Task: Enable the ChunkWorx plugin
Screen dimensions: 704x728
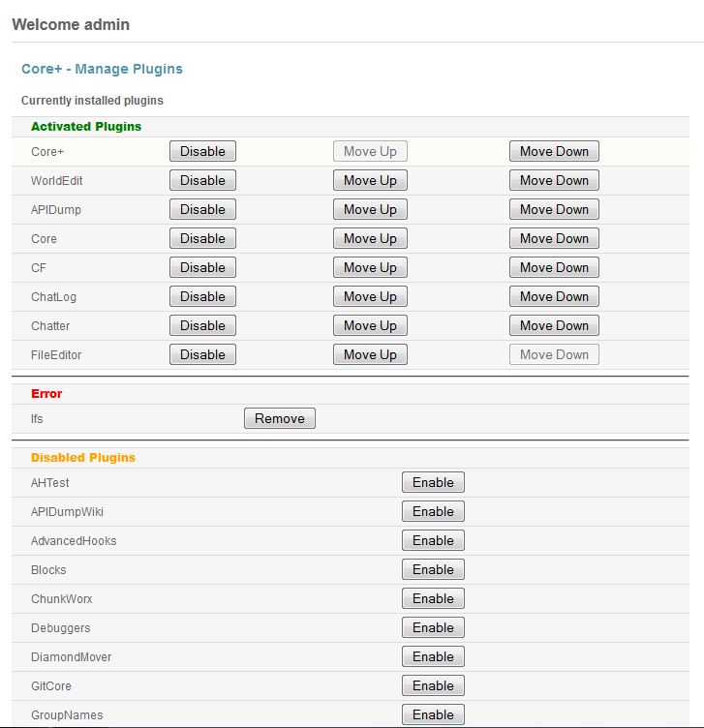Action: [433, 598]
